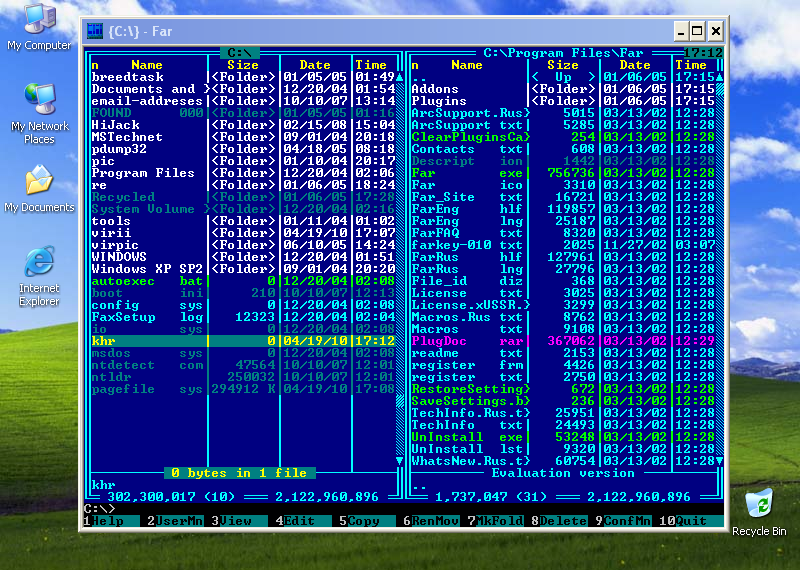Click right panel Size column header
Screen dimensions: 800x570
pyautogui.click(x=563, y=65)
